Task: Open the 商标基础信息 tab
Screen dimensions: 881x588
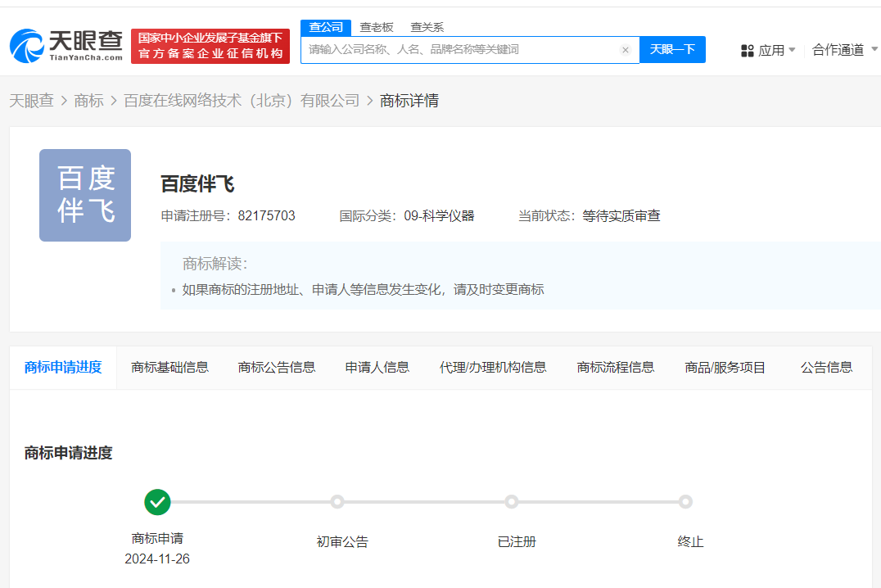Action: 169,367
